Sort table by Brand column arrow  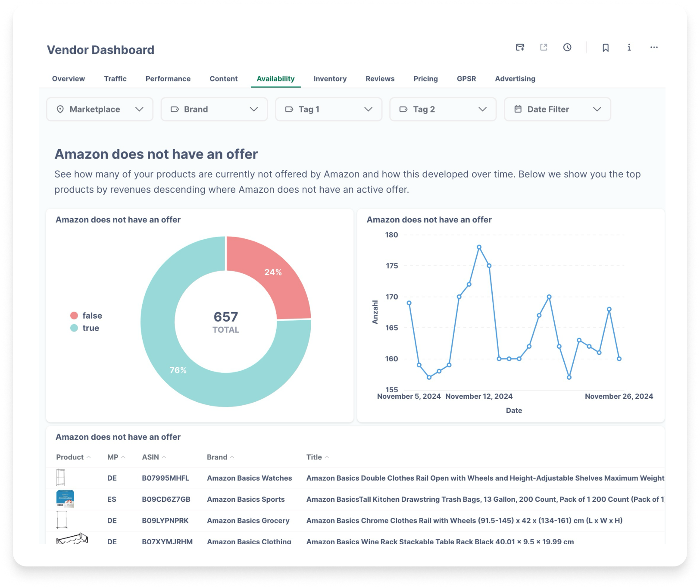tap(232, 457)
